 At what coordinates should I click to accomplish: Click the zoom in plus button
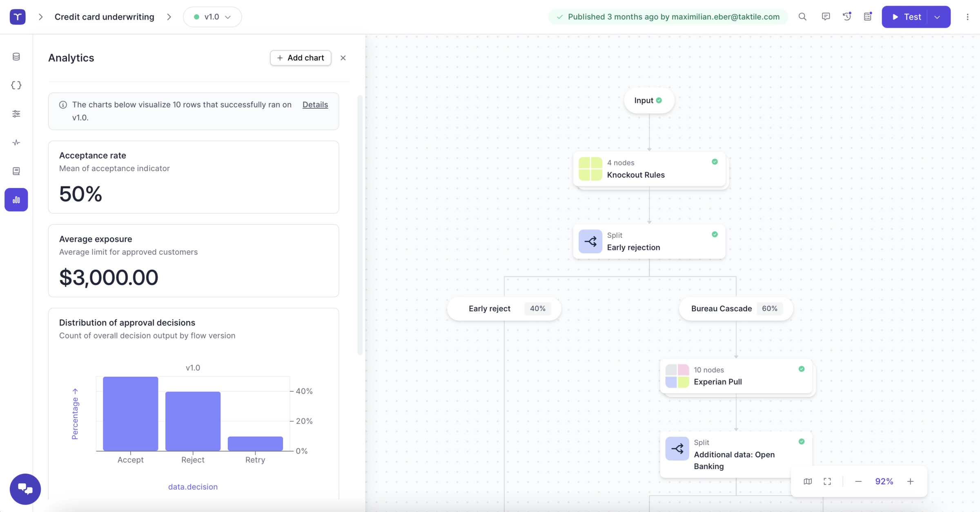[x=911, y=481]
